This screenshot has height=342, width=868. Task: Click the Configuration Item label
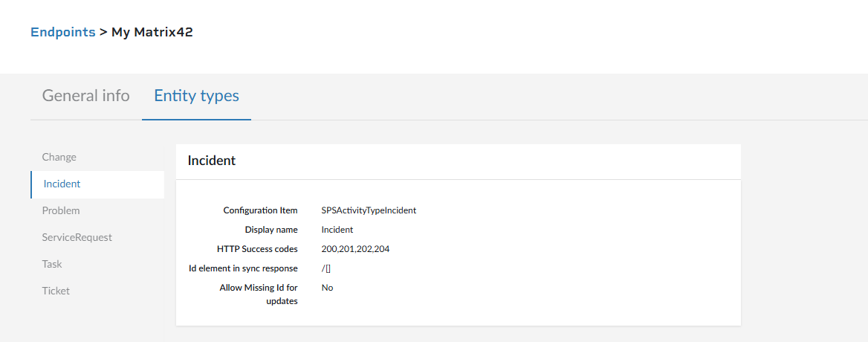click(260, 210)
